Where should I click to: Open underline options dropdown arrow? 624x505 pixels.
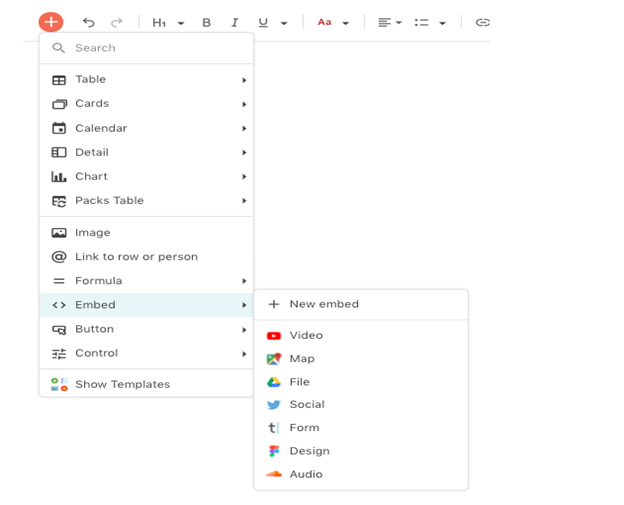click(284, 23)
